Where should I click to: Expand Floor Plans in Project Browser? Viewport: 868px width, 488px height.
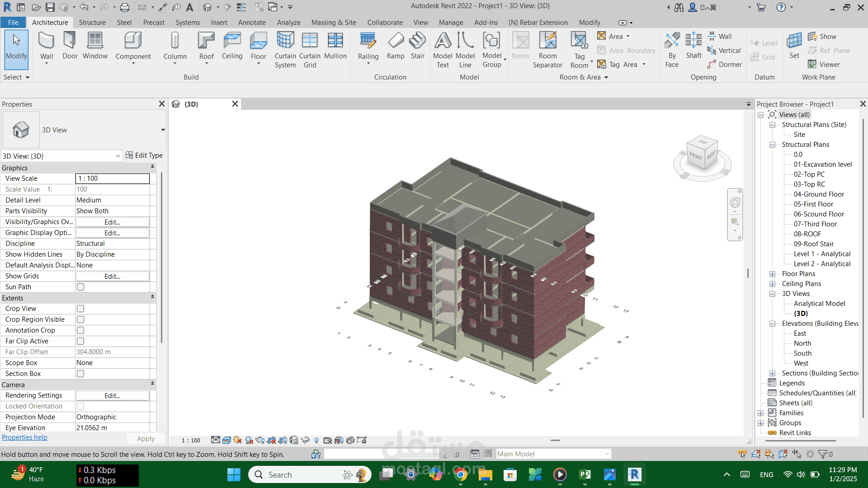coord(772,274)
